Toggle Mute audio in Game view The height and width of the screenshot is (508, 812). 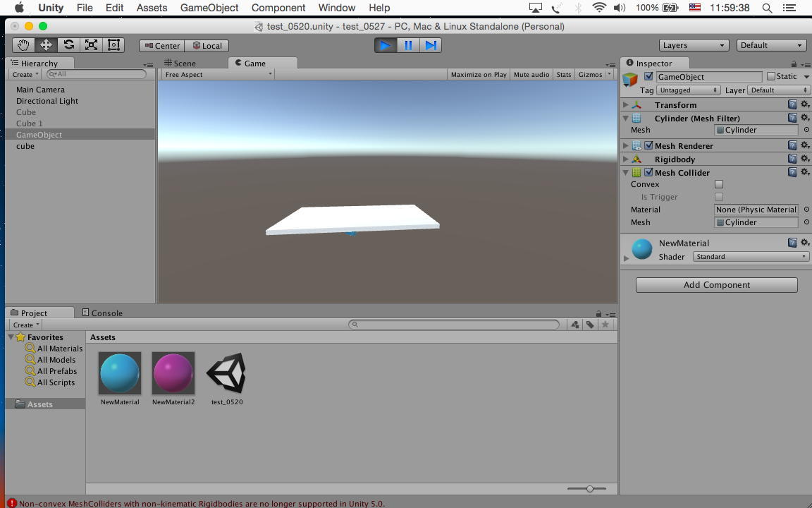[x=531, y=75]
